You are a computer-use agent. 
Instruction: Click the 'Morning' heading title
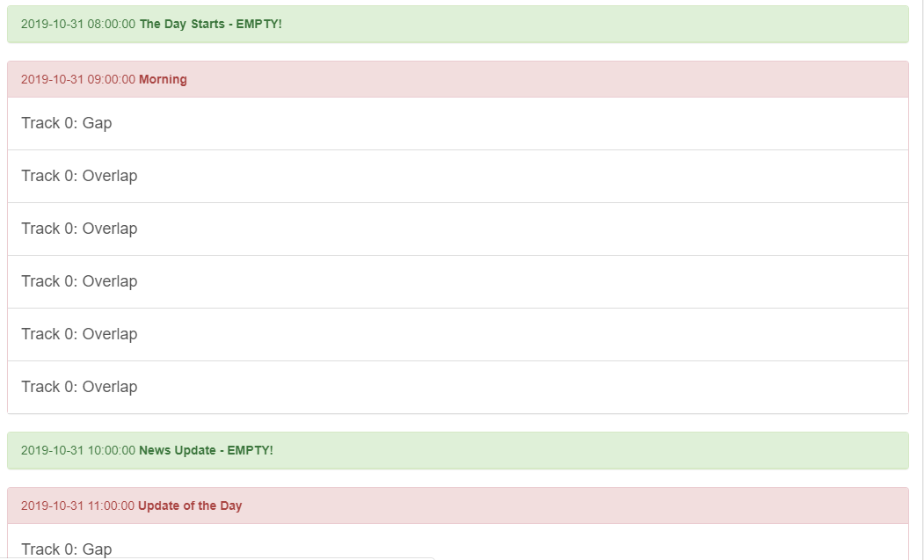tap(163, 79)
